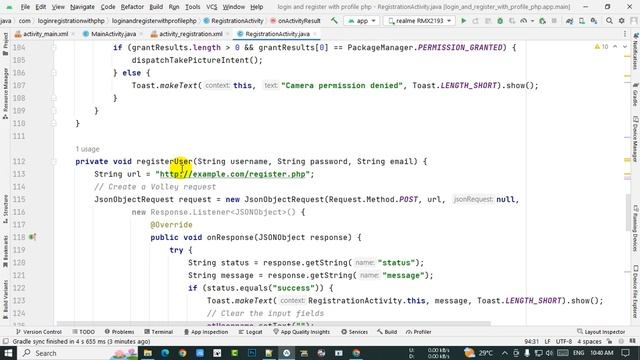Open the IDE settings gear icon

click(621, 20)
